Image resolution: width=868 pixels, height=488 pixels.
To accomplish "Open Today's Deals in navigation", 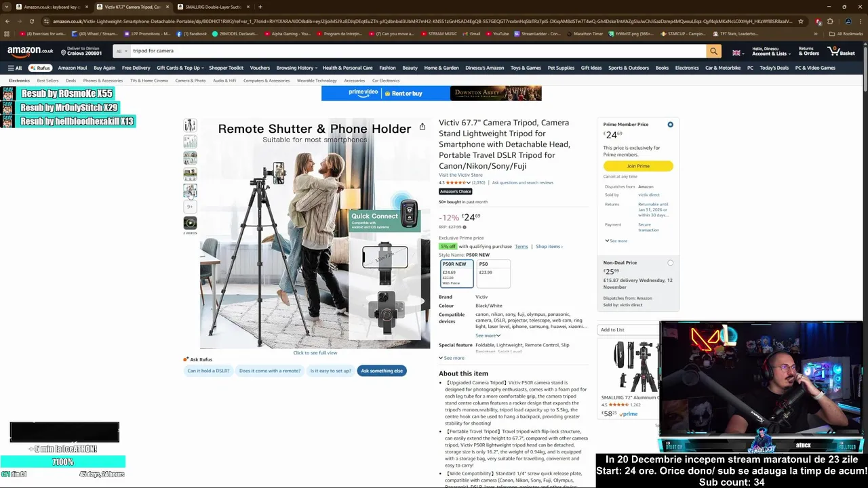I will click(774, 68).
